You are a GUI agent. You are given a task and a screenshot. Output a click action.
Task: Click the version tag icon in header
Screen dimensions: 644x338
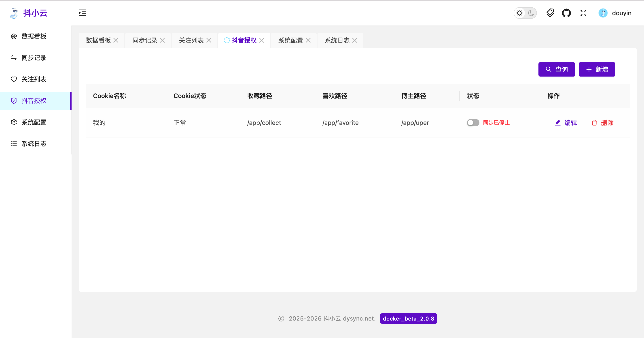click(x=550, y=13)
